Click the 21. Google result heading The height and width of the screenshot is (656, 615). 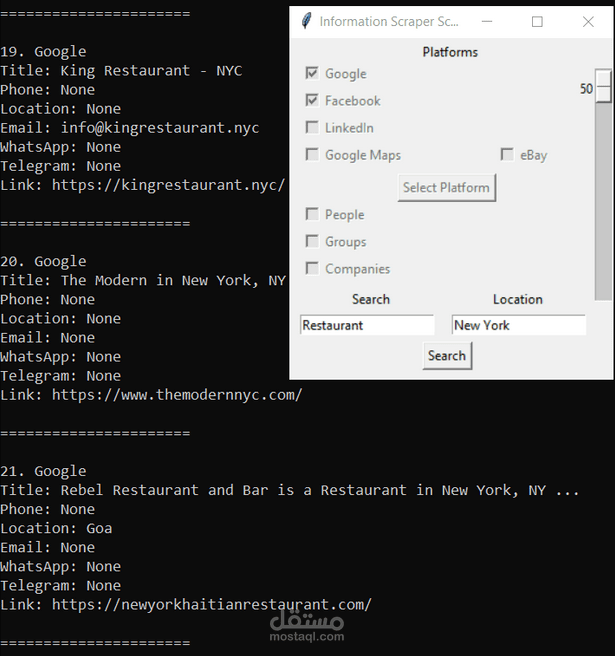click(43, 472)
